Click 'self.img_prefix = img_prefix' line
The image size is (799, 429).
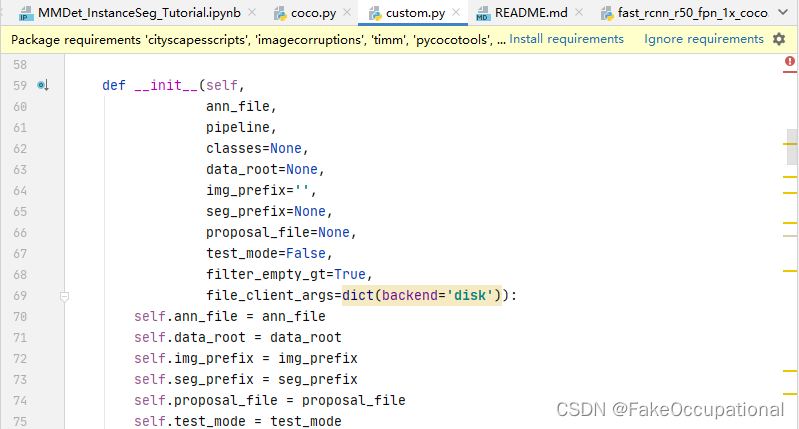point(246,358)
